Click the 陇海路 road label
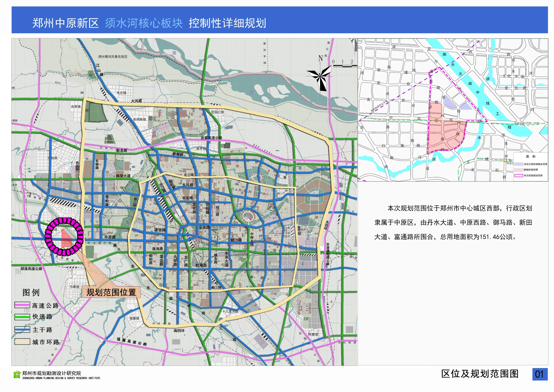554x392 pixels. pyautogui.click(x=158, y=249)
